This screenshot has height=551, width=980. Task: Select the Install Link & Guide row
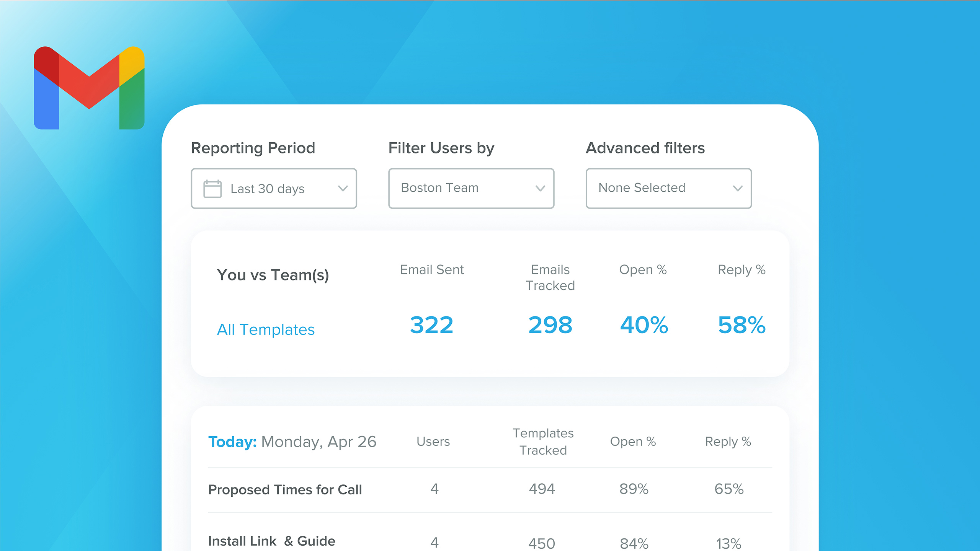271,541
